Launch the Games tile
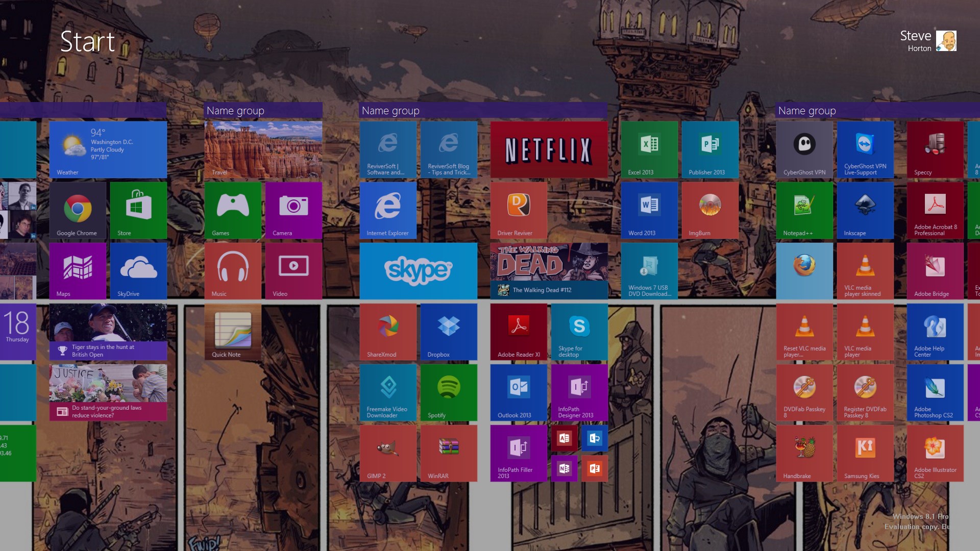Image resolution: width=980 pixels, height=551 pixels. [x=233, y=210]
